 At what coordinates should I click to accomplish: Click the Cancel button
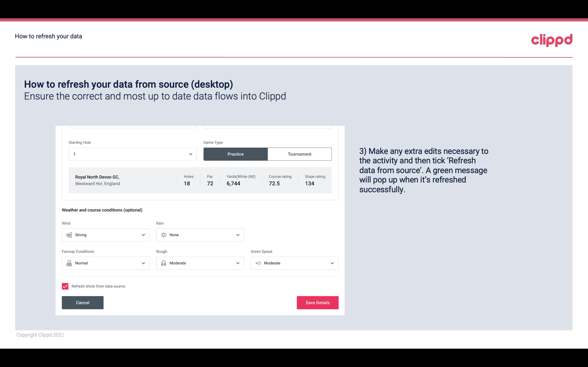click(x=83, y=302)
